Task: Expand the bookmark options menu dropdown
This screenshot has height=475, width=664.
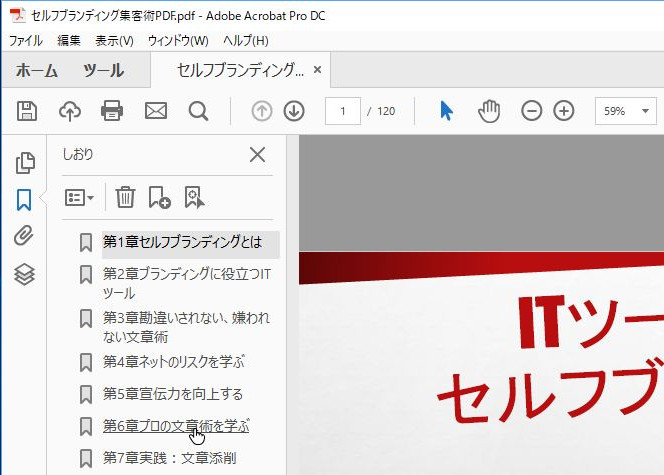Action: click(80, 197)
